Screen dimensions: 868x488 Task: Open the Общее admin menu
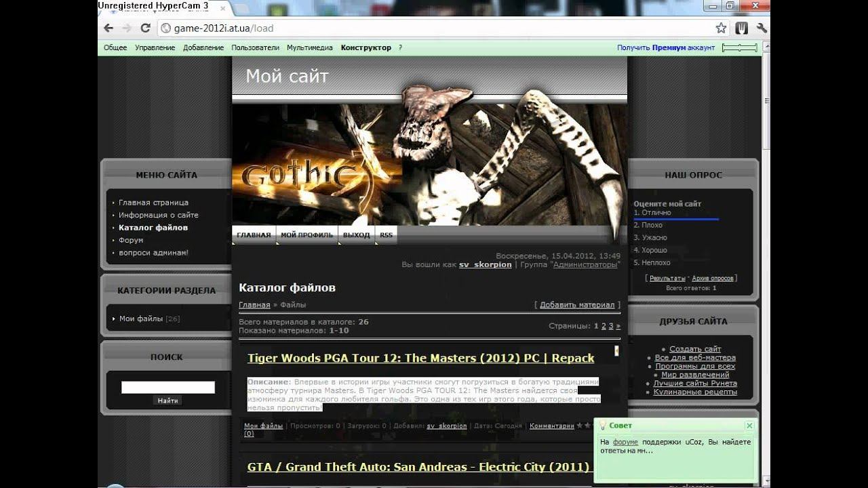[115, 48]
